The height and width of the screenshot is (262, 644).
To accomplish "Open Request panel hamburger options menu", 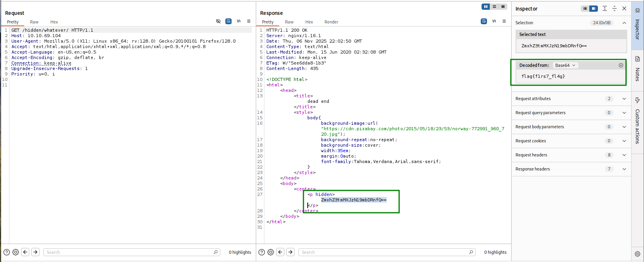I will tap(249, 21).
